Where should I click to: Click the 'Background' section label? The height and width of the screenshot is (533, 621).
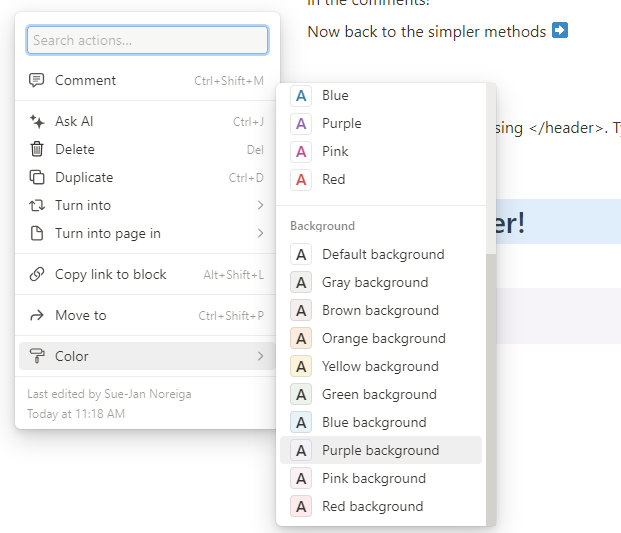(x=322, y=226)
